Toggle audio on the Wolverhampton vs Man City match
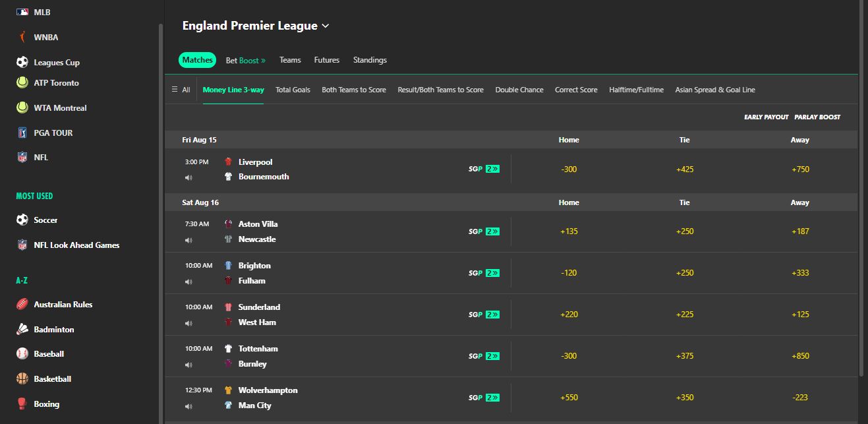 click(x=189, y=406)
